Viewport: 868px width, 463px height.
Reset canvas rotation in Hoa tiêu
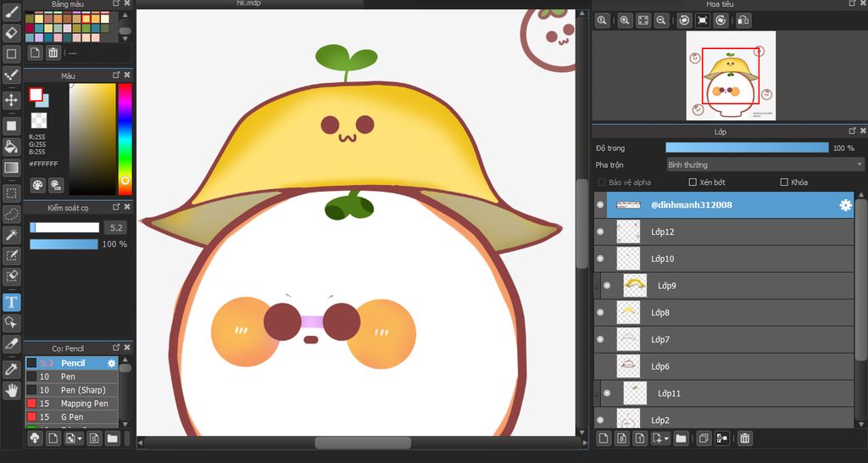pyautogui.click(x=702, y=20)
